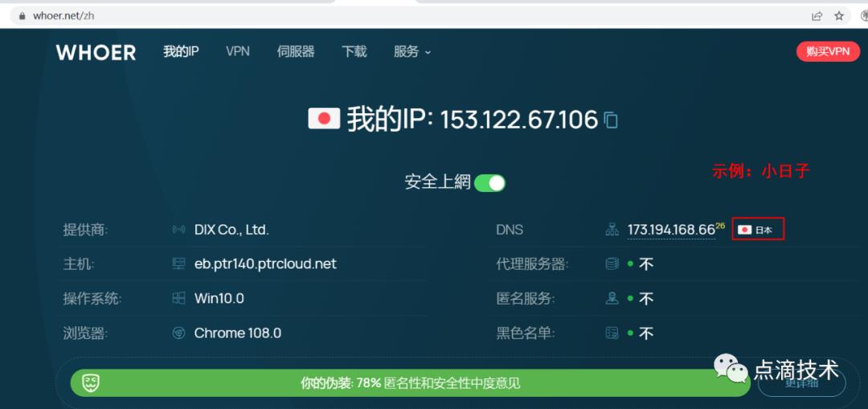Click the mask icon on the green bar
This screenshot has width=868, height=409.
coord(90,383)
